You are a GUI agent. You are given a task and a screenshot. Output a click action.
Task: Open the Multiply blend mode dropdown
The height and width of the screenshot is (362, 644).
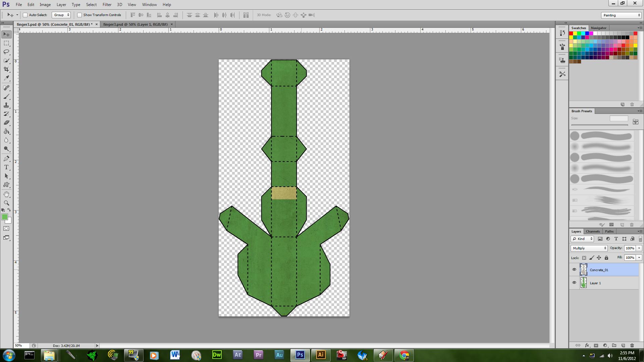click(x=589, y=248)
